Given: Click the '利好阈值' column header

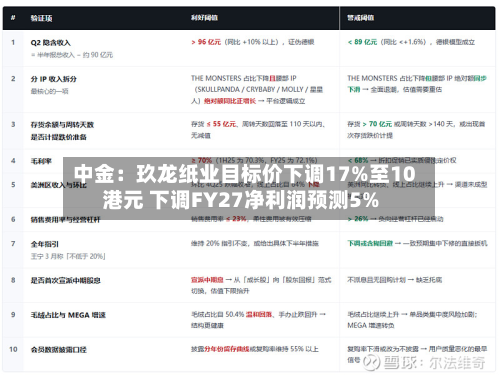Looking at the screenshot, I should point(204,18).
